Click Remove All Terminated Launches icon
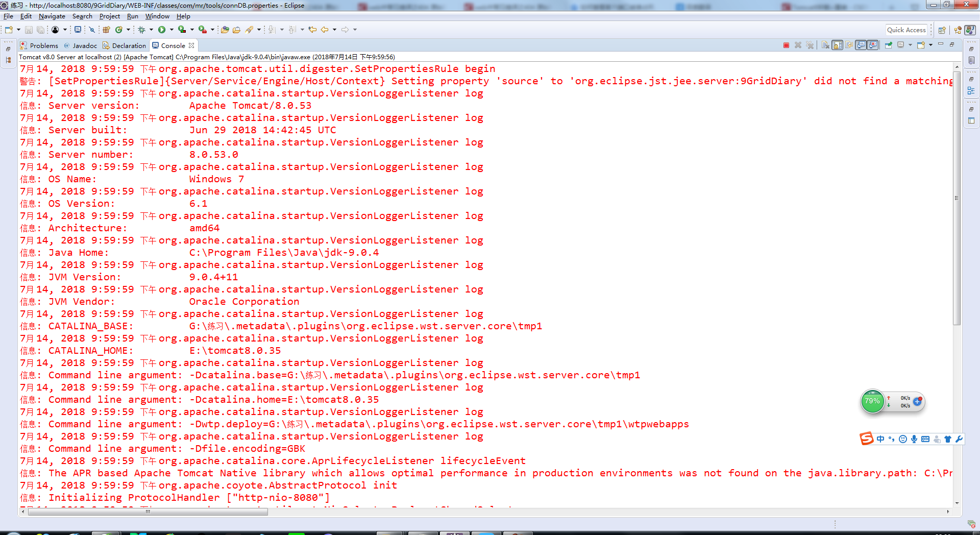The image size is (980, 535). click(810, 45)
